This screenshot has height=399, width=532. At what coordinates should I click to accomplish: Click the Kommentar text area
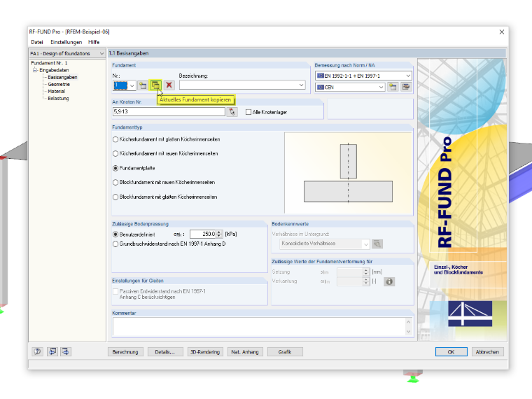[x=259, y=327]
